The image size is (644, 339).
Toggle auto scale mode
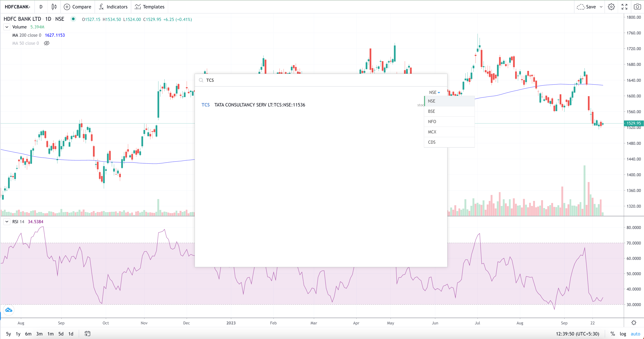tap(635, 334)
